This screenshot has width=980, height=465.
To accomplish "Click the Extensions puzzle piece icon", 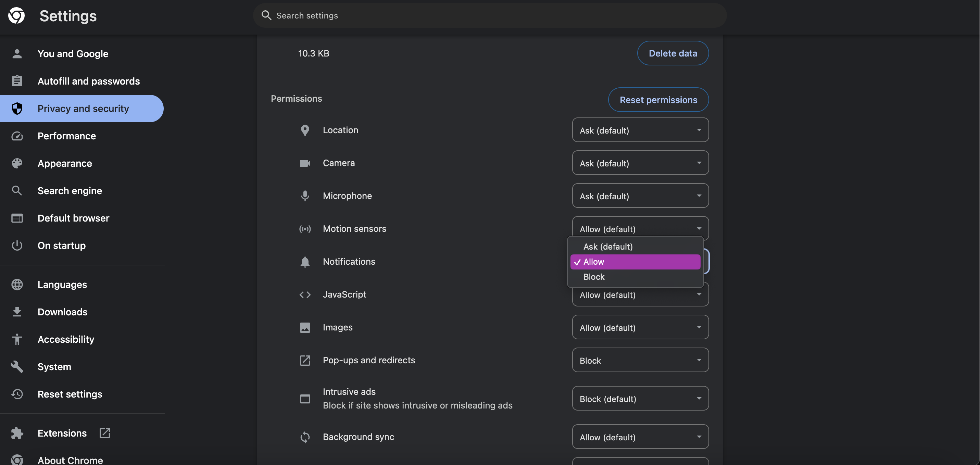I will 17,433.
